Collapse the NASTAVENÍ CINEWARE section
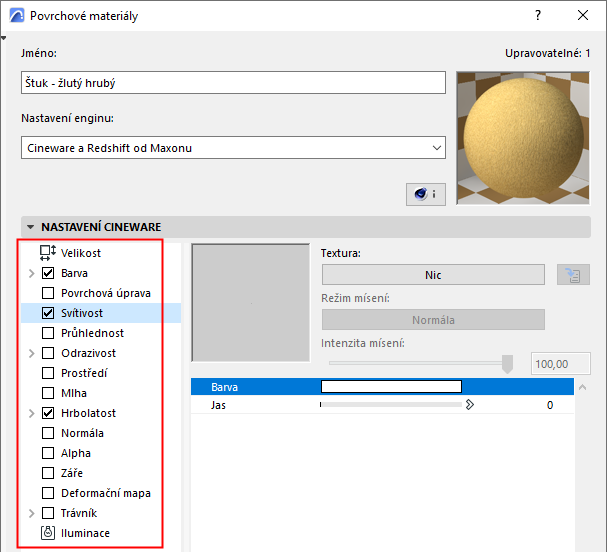The height and width of the screenshot is (552, 607). 31,227
